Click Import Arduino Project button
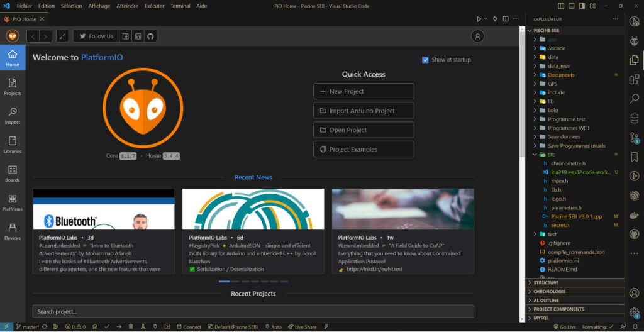This screenshot has height=332, width=644. point(364,111)
